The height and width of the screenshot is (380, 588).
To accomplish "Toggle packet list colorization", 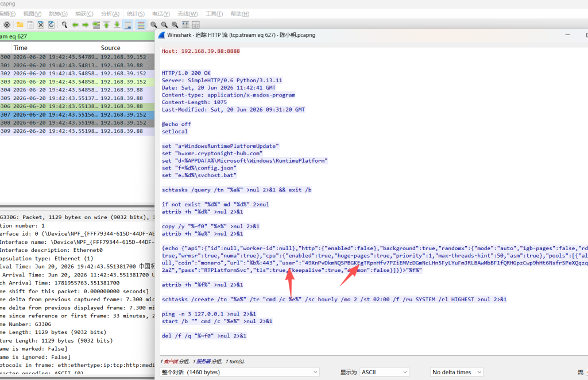I will [141, 25].
